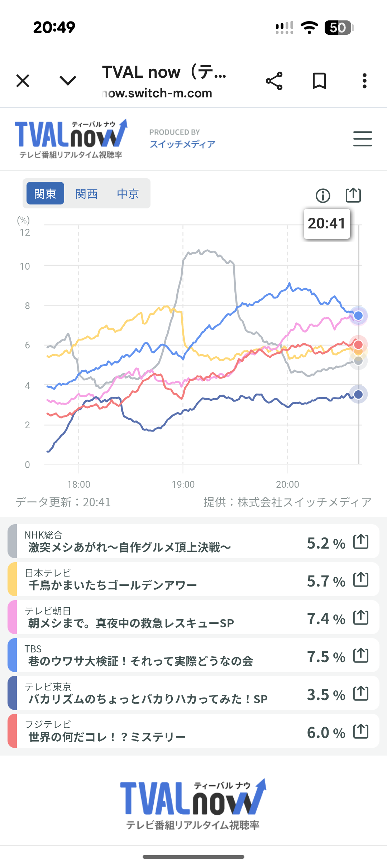
Task: Tap the browser share icon
Action: pyautogui.click(x=274, y=81)
